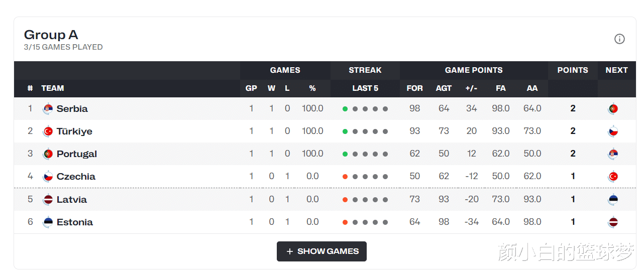
Task: Click the LAST 5 streak column header
Action: tap(365, 88)
